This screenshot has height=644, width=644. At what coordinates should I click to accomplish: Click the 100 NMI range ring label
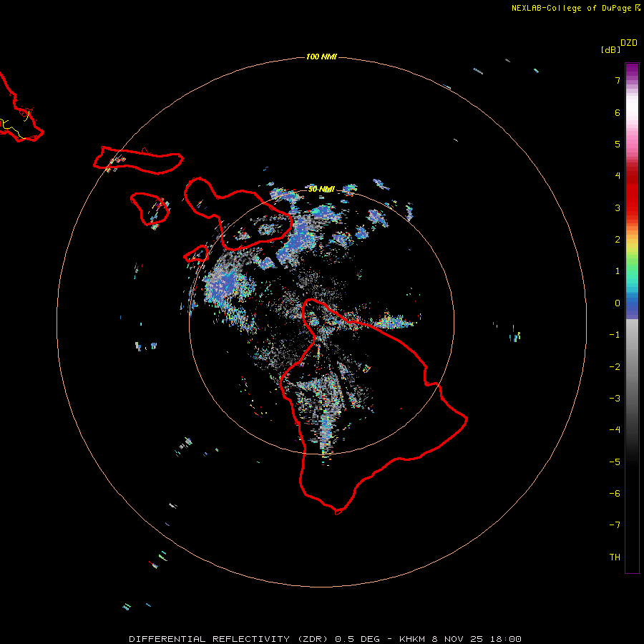pos(321,57)
